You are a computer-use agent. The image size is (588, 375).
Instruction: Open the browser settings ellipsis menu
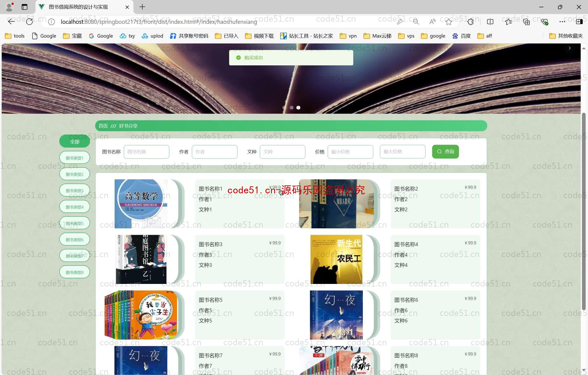click(x=562, y=22)
